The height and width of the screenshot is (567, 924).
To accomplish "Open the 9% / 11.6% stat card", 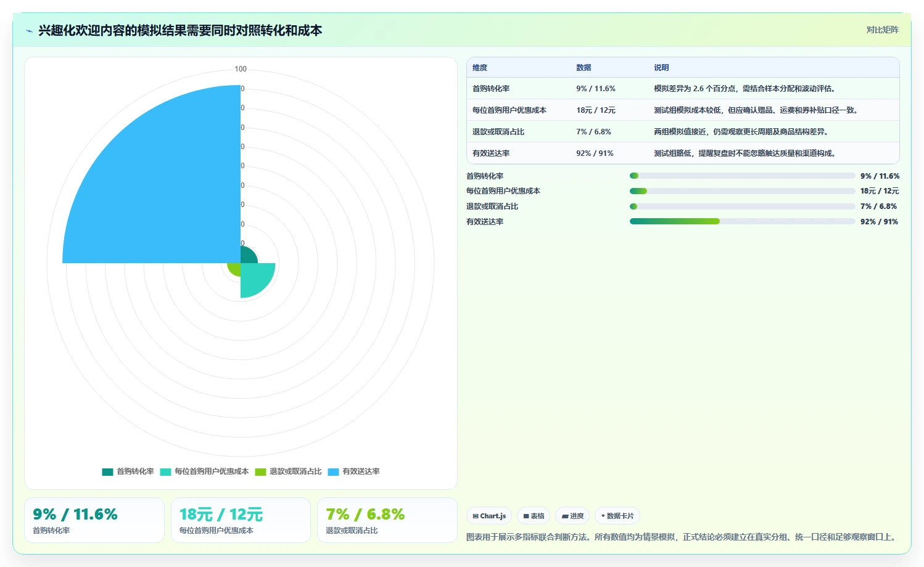I will 94,520.
